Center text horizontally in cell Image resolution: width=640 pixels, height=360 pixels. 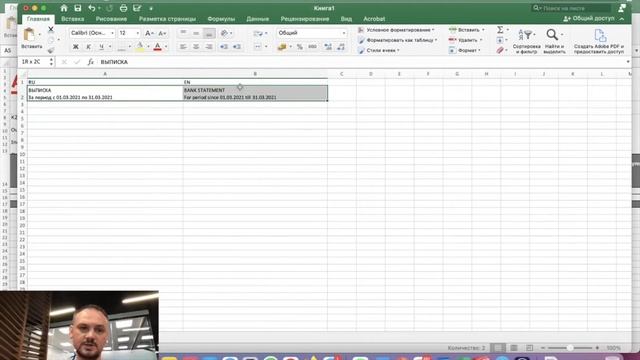[196, 47]
